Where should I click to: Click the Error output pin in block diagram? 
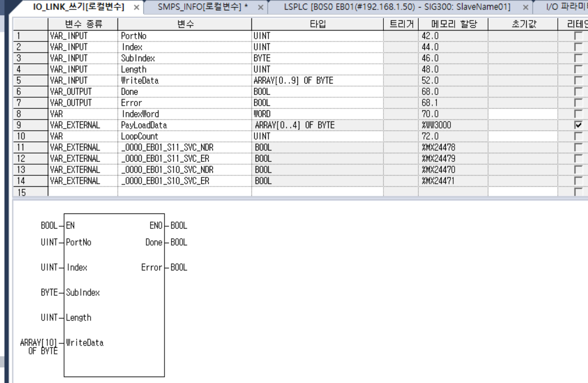click(152, 268)
